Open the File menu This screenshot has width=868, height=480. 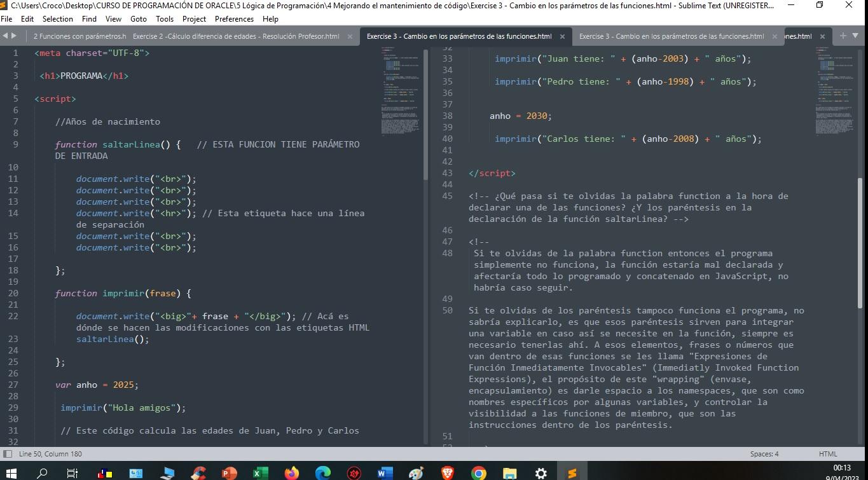tap(8, 19)
